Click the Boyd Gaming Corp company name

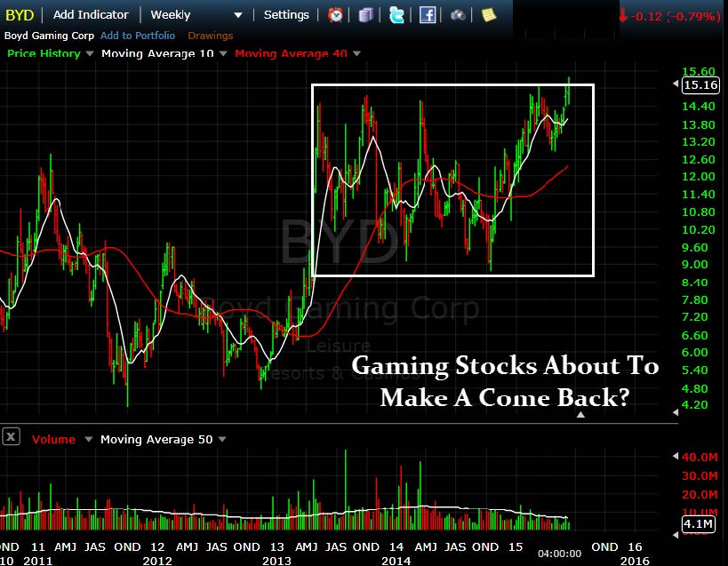tap(49, 36)
